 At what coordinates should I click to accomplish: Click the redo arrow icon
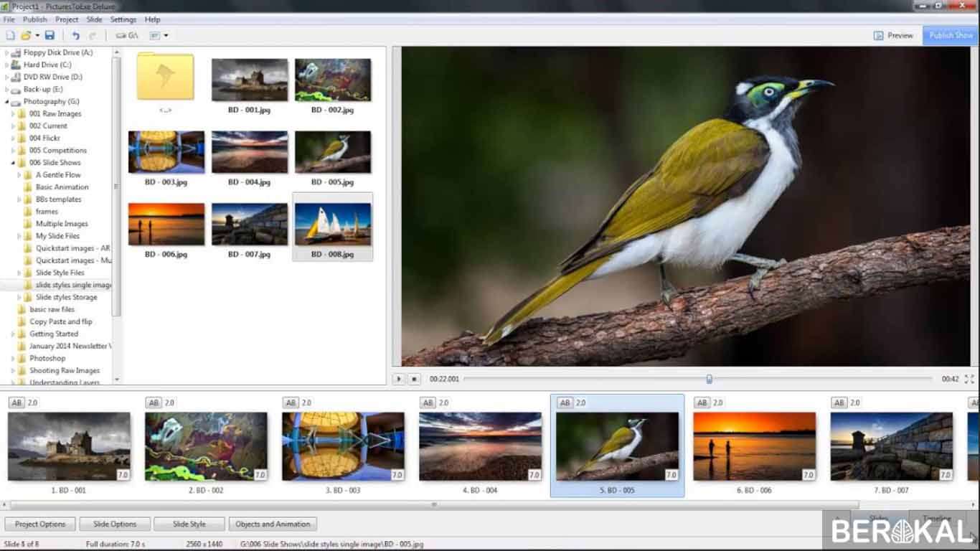click(93, 35)
